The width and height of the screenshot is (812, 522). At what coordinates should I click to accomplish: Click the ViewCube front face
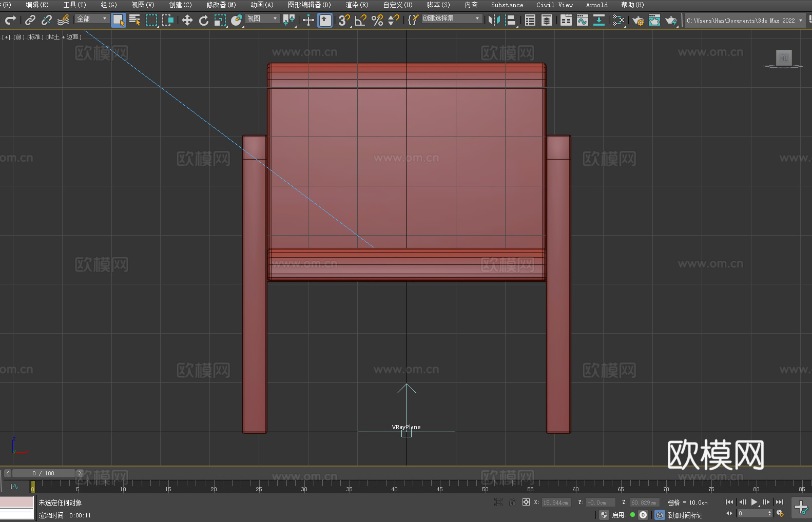click(x=784, y=57)
